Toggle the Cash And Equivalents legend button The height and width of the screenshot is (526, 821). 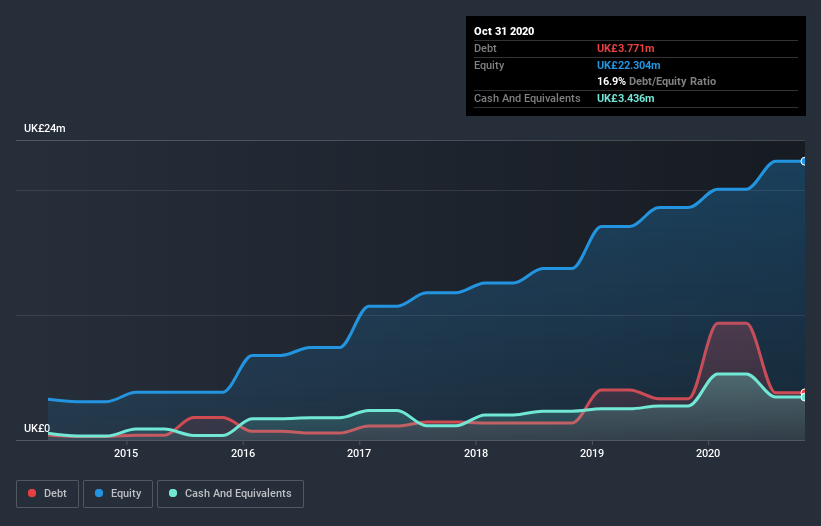(x=230, y=494)
